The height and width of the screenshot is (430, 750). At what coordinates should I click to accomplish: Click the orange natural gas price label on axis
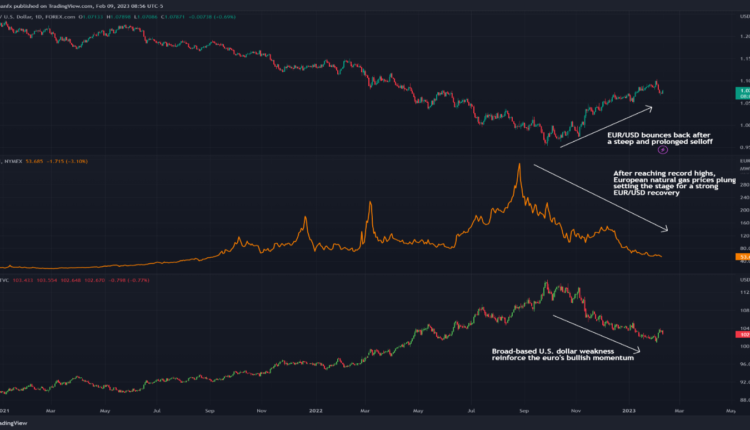741,257
